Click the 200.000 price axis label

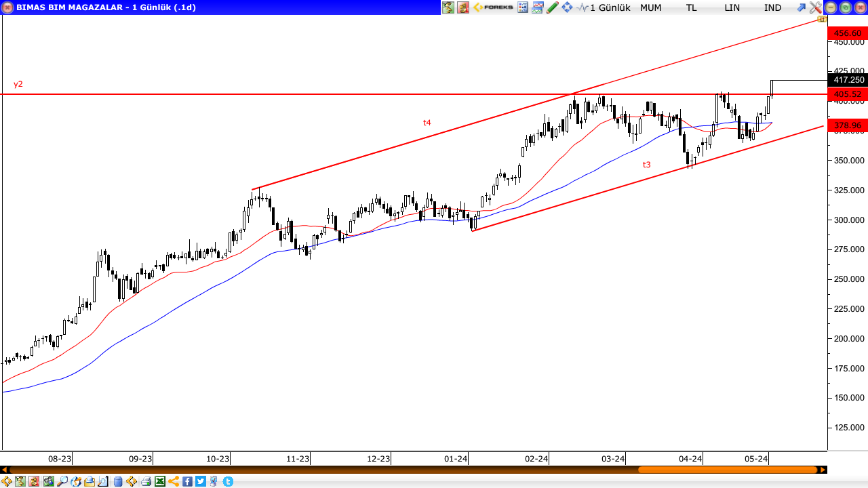[848, 338]
